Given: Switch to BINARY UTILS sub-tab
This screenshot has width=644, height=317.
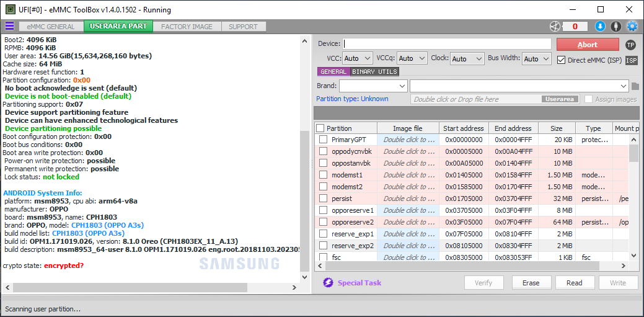Looking at the screenshot, I should click(x=374, y=71).
